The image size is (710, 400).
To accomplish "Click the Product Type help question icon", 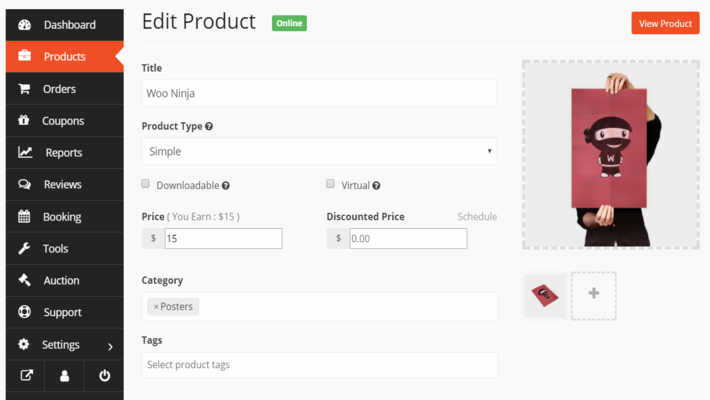I will 209,127.
